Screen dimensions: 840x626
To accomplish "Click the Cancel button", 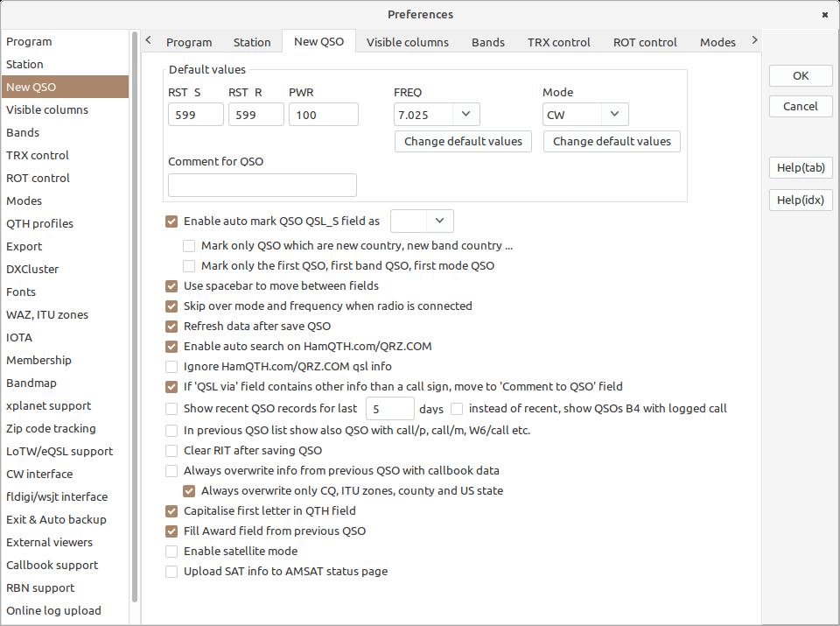I will pos(801,106).
